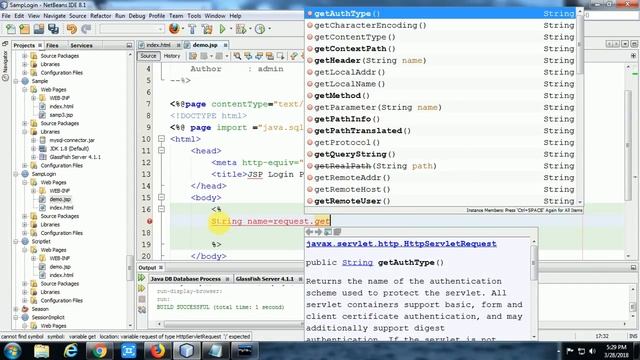This screenshot has width=640, height=360.
Task: Click the Open Project toolbar icon
Action: (39, 29)
